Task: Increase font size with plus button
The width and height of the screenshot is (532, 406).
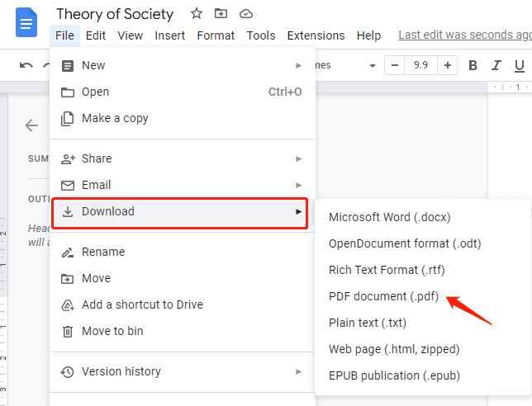Action: (448, 66)
